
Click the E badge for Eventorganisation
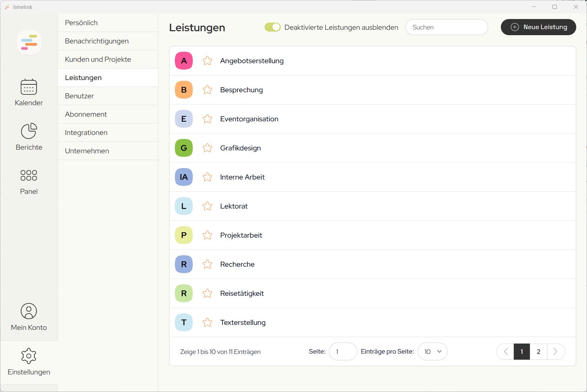pos(184,119)
